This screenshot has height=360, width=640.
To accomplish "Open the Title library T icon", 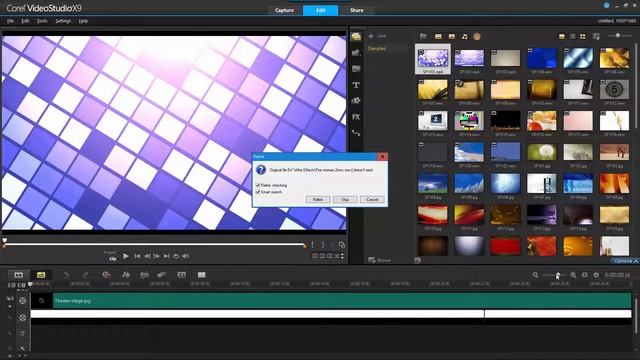I will tap(356, 85).
